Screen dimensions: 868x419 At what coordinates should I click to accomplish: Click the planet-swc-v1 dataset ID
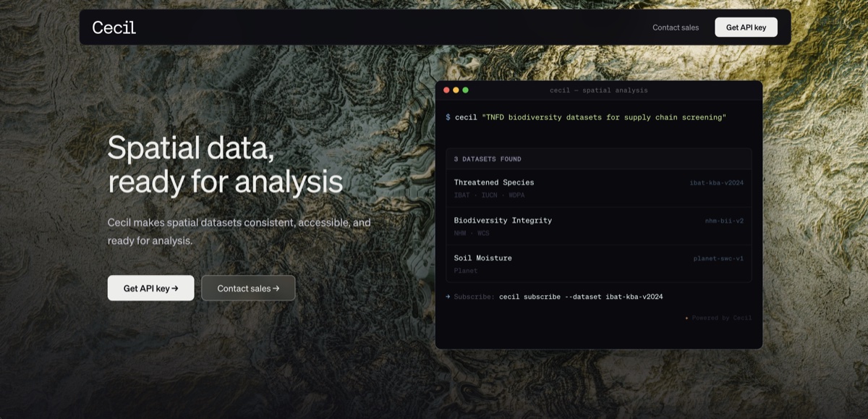[x=718, y=258]
